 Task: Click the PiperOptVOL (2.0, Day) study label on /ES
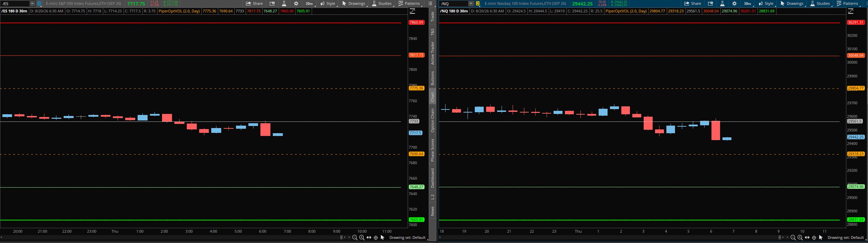point(179,11)
